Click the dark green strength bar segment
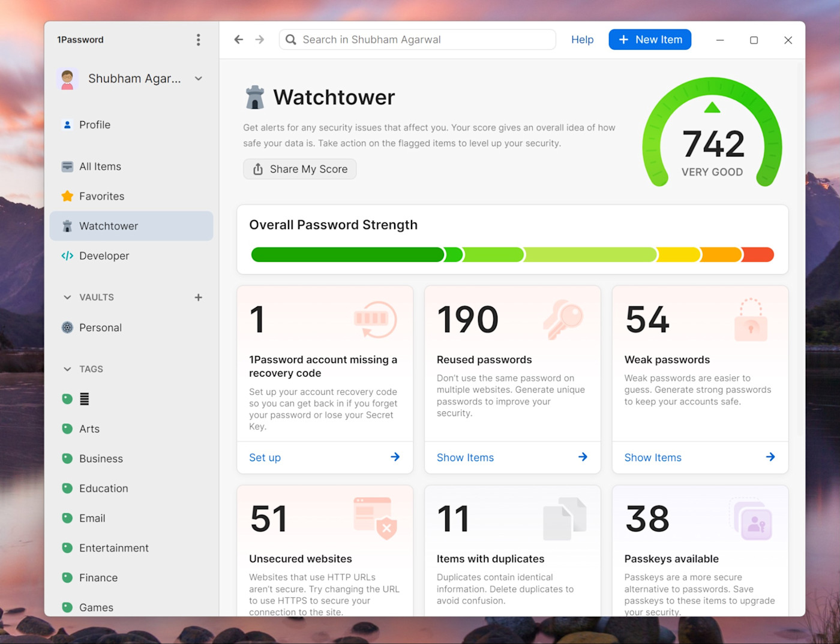 point(348,255)
